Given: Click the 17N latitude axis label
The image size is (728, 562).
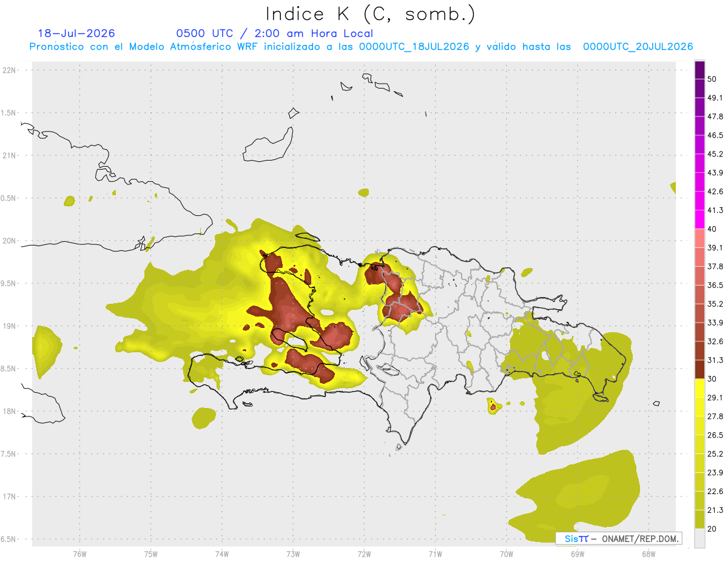Looking at the screenshot, I should tap(9, 497).
